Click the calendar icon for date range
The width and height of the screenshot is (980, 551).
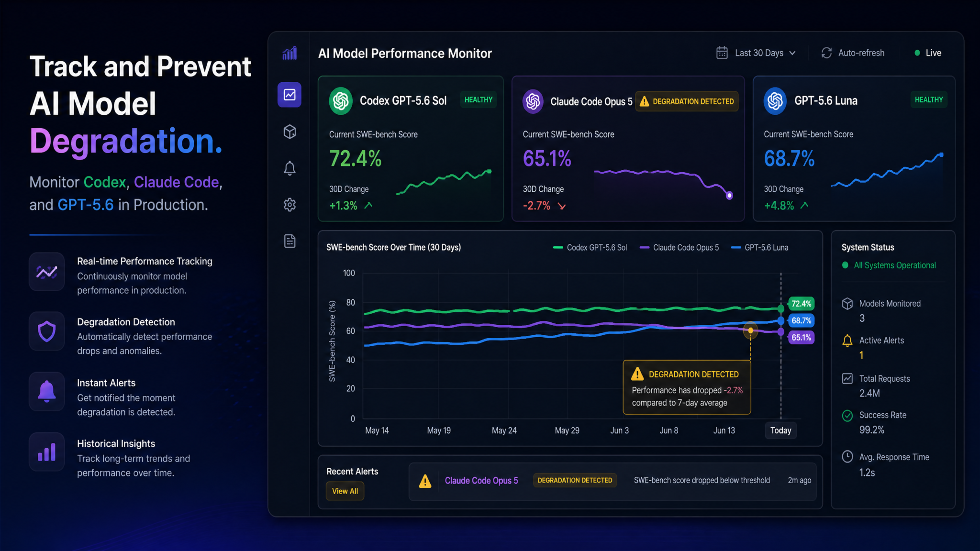point(722,53)
